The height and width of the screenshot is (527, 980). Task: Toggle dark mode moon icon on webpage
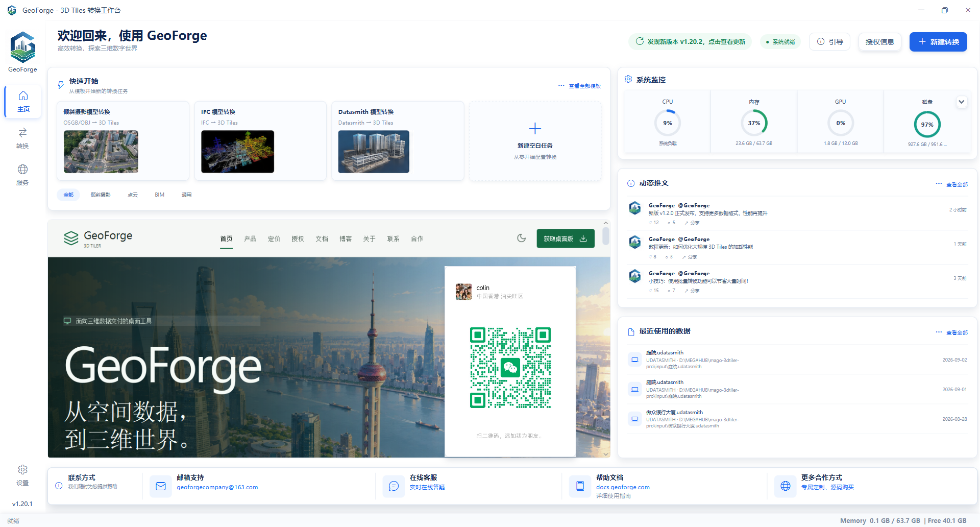[521, 238]
